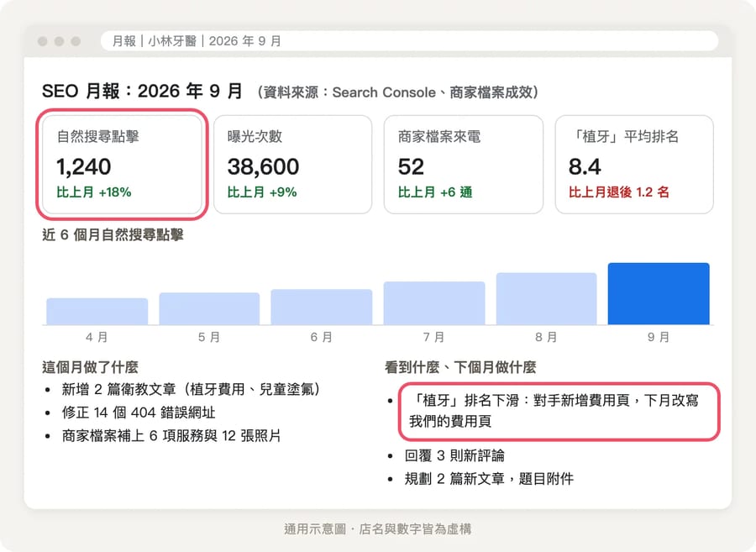Click the 看到什麼、下個月做什麼 heading

coord(460,367)
